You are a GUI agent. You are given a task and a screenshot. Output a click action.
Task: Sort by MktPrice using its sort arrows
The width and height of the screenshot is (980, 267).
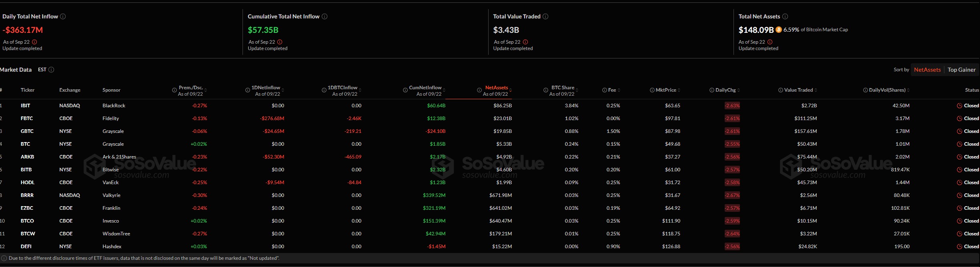tap(679, 90)
